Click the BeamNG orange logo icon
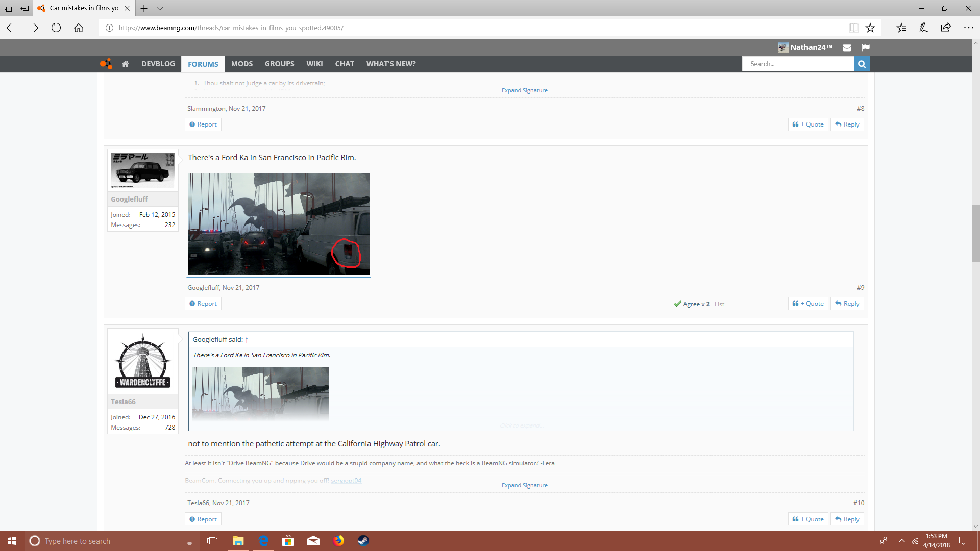Image resolution: width=980 pixels, height=551 pixels. (x=106, y=64)
